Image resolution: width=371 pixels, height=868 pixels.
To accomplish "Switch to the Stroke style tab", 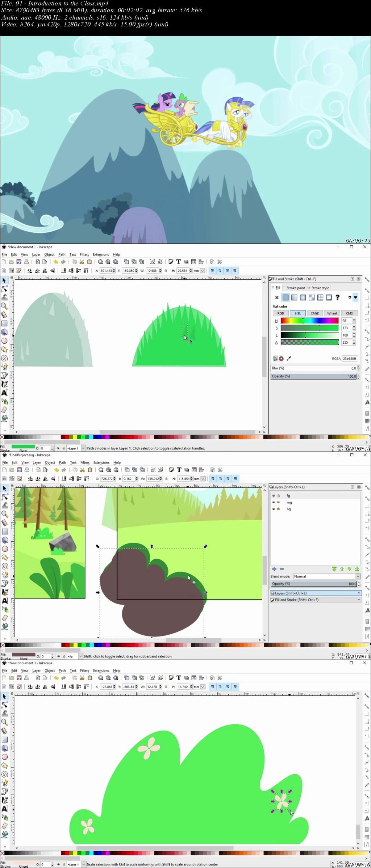I will [318, 288].
